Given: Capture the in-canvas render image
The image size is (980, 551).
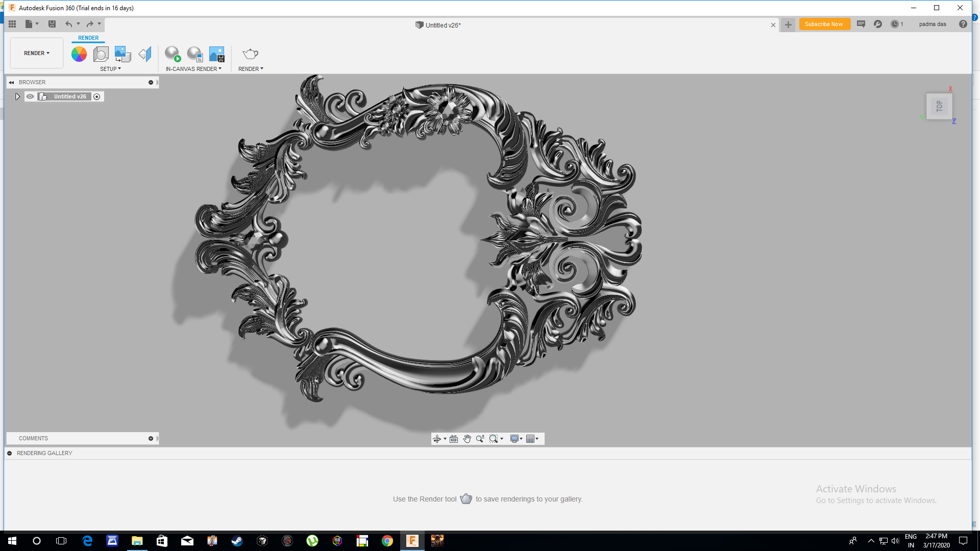Looking at the screenshot, I should 217,54.
